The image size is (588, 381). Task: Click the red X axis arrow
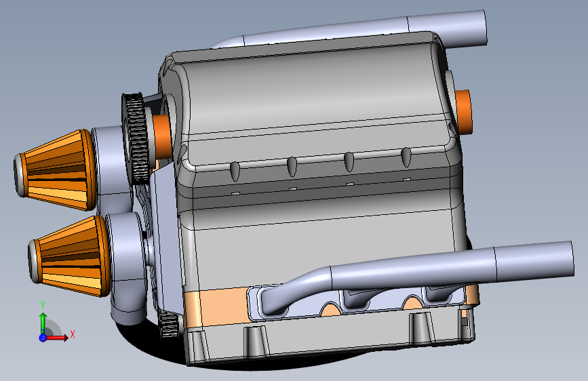click(57, 337)
